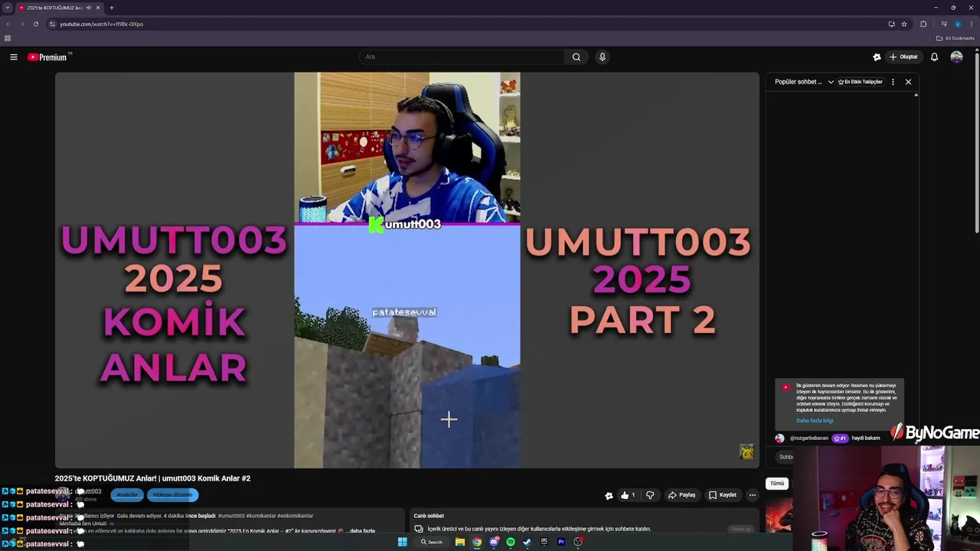
Task: Open the Videoyu düzenle button
Action: click(x=172, y=495)
